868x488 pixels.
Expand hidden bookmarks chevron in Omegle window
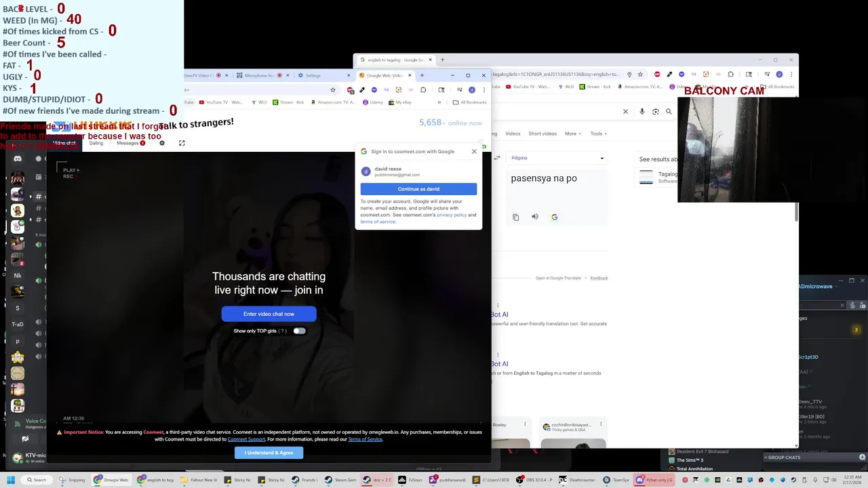tap(439, 102)
